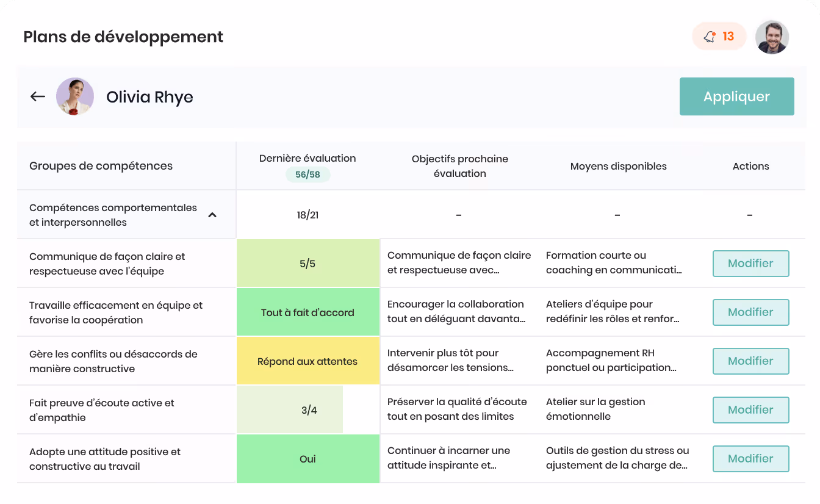Click Formation courte ou coaching en communication
The height and width of the screenshot is (504, 820).
tap(614, 262)
